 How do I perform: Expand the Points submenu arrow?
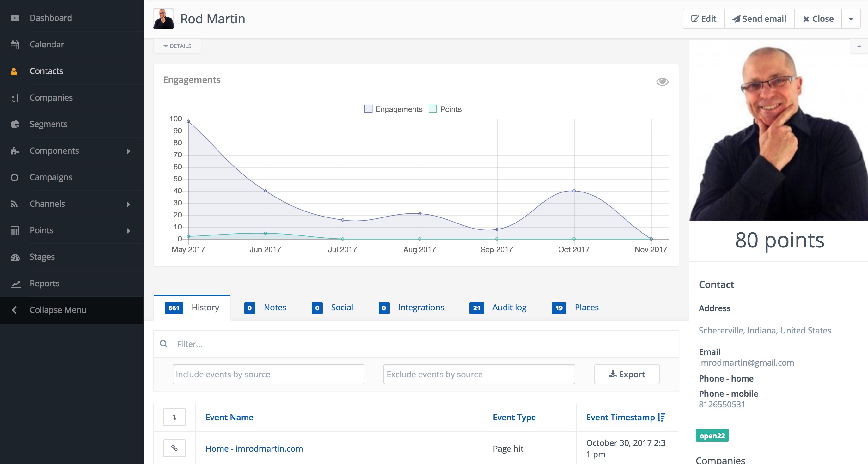(128, 231)
